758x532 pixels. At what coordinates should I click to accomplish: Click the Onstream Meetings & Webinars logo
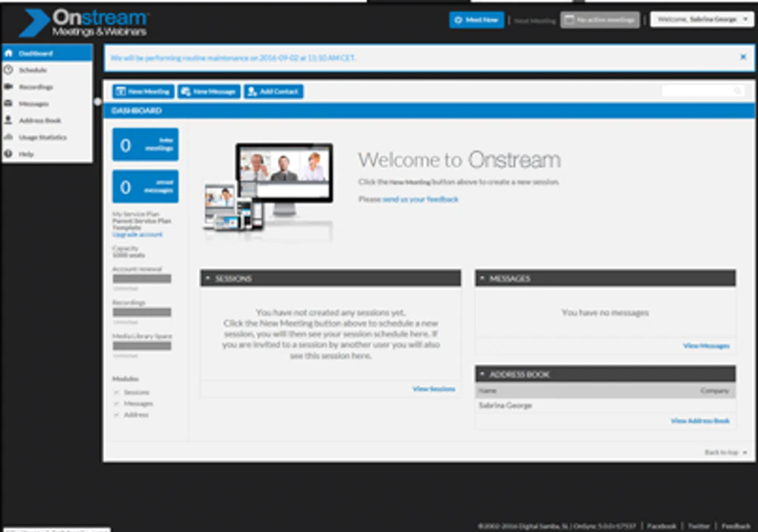coord(84,23)
